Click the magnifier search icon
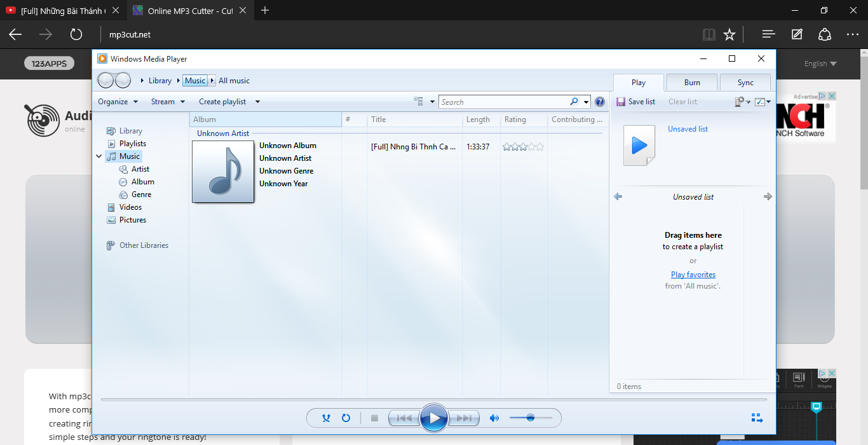This screenshot has height=445, width=868. click(574, 102)
